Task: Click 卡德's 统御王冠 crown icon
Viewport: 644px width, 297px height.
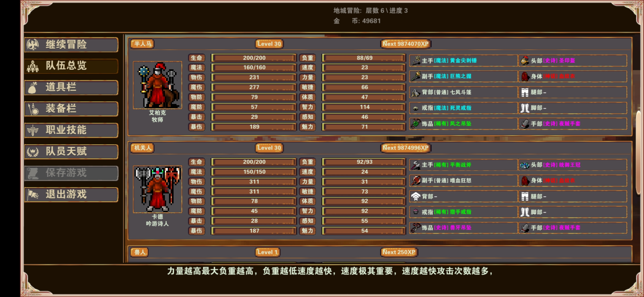Action: tap(525, 165)
